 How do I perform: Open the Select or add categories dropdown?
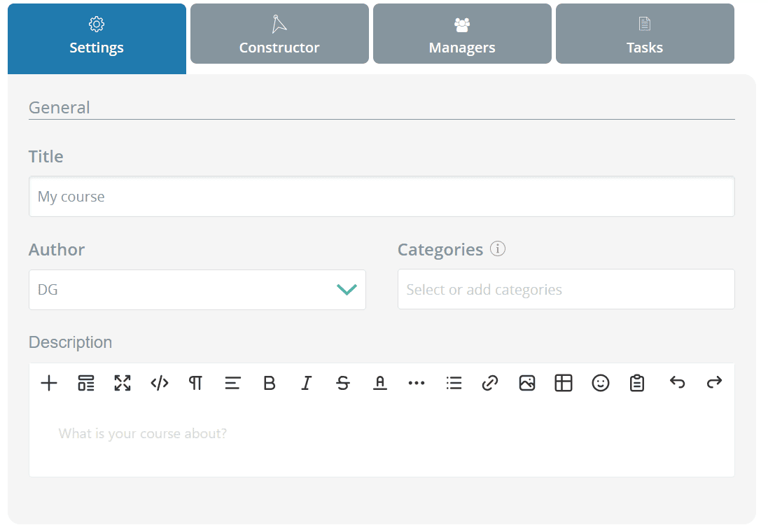[x=566, y=289]
